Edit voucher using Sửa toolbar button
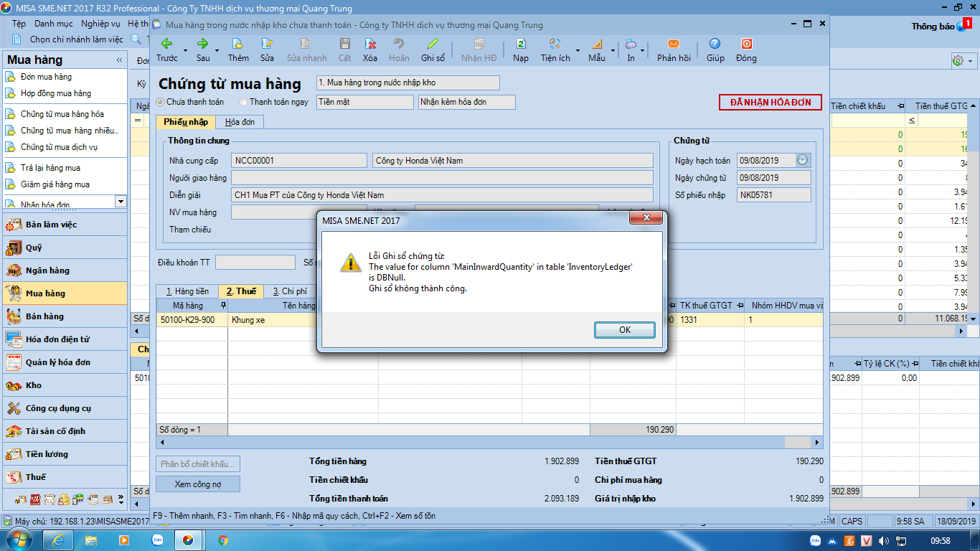Image resolution: width=980 pixels, height=551 pixels. pyautogui.click(x=267, y=50)
